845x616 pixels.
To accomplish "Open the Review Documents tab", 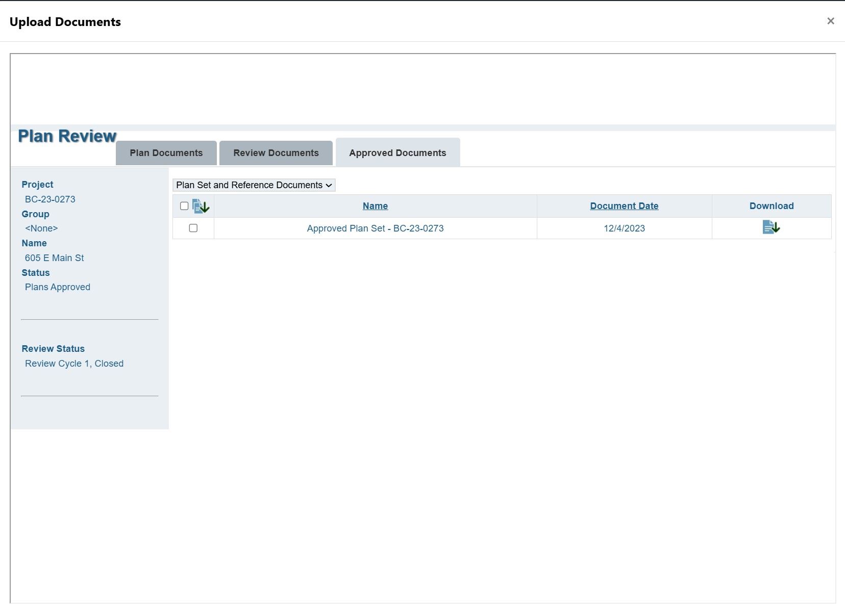I will (276, 153).
